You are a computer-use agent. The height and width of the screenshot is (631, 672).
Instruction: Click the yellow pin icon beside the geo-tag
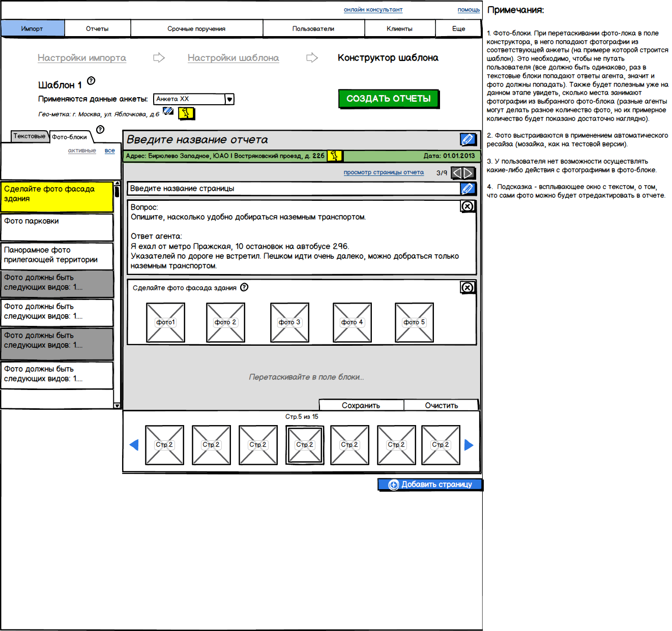tap(186, 113)
